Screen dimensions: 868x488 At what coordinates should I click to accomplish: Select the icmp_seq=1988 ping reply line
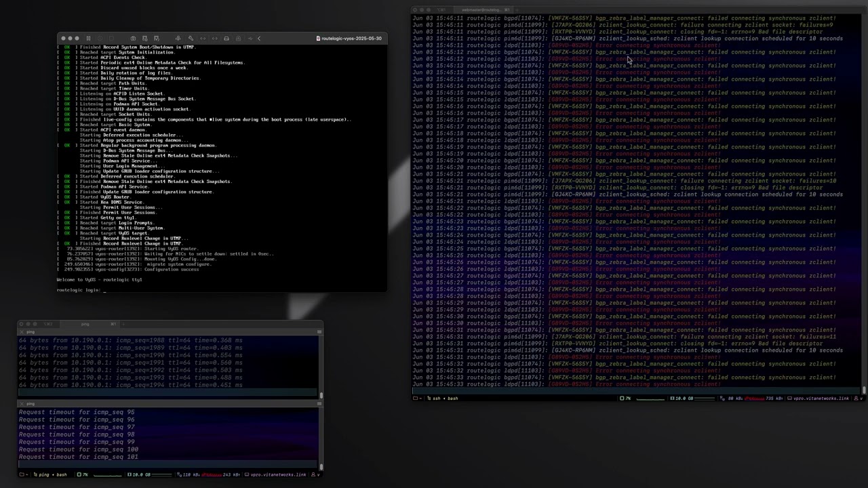pos(130,341)
